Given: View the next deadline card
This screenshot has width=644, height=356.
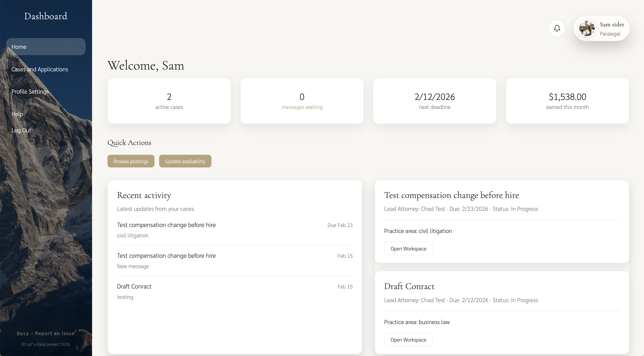Looking at the screenshot, I should [434, 101].
